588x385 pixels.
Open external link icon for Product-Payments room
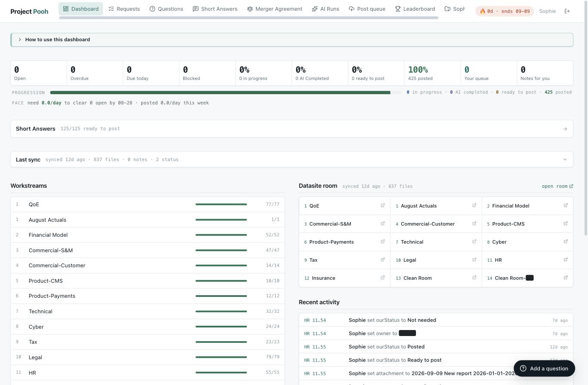(x=382, y=241)
